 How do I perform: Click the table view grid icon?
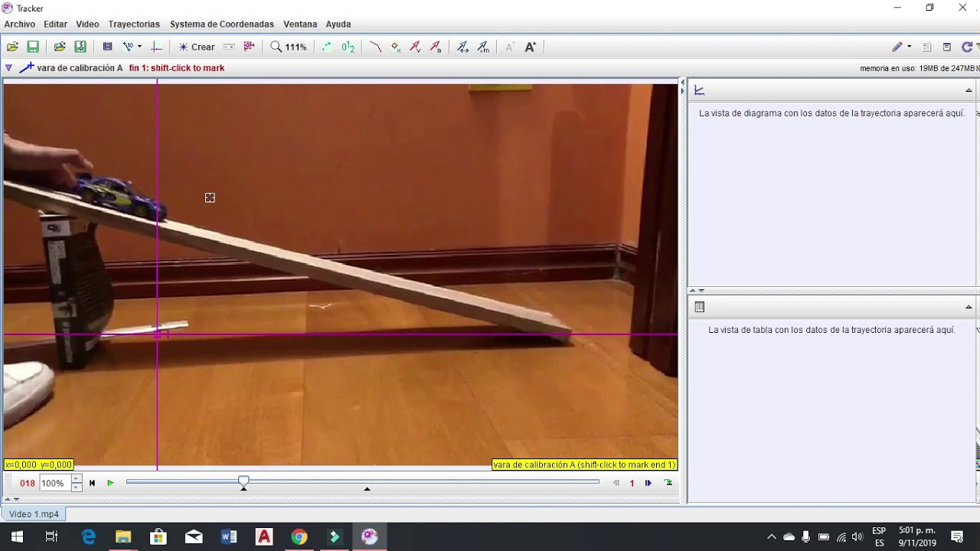pos(699,307)
